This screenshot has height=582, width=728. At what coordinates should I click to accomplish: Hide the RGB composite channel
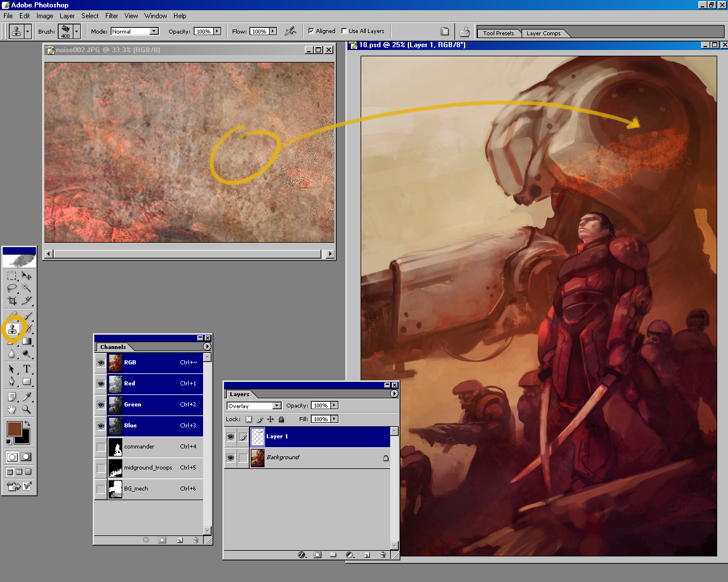coord(101,363)
